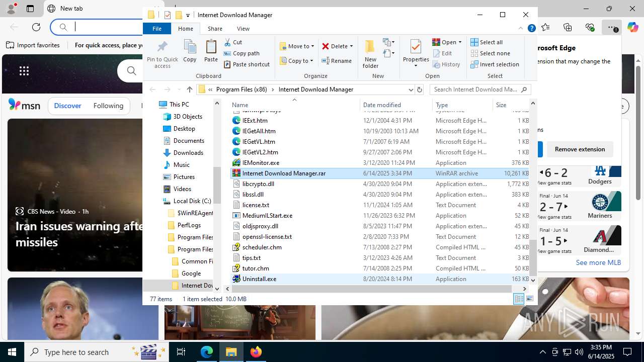Click Pin to Quick access icon
The height and width of the screenshot is (362, 644).
[x=162, y=54]
